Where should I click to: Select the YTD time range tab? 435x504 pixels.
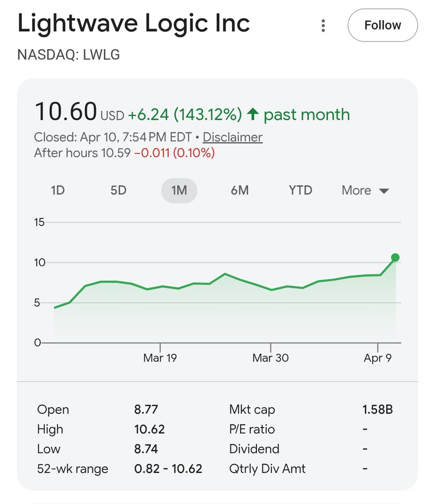pos(299,190)
